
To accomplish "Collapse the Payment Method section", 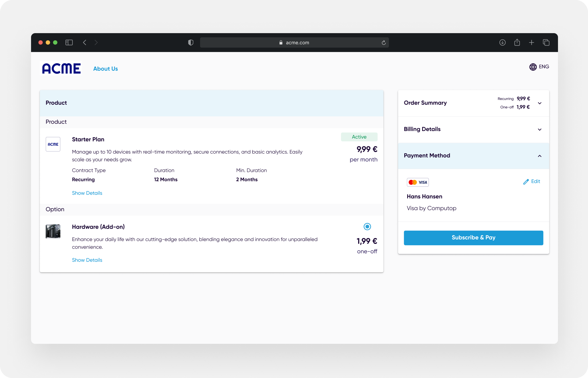I will [540, 156].
